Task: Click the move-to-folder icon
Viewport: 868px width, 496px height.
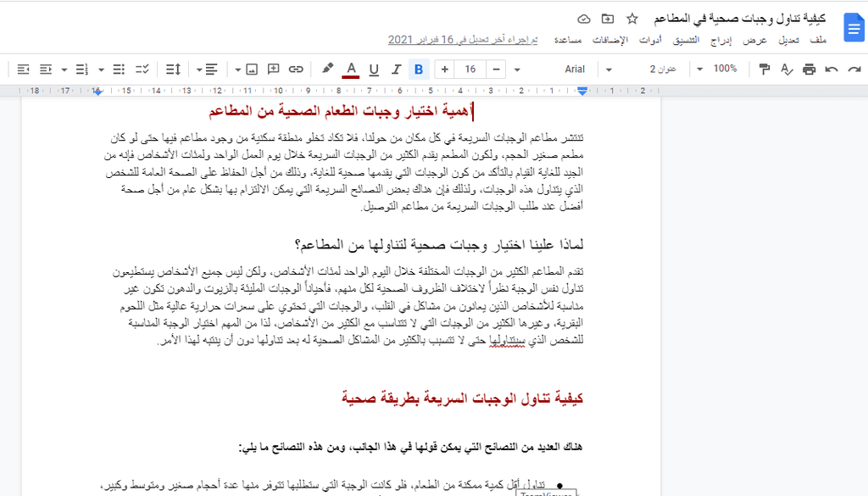Action: pyautogui.click(x=607, y=19)
